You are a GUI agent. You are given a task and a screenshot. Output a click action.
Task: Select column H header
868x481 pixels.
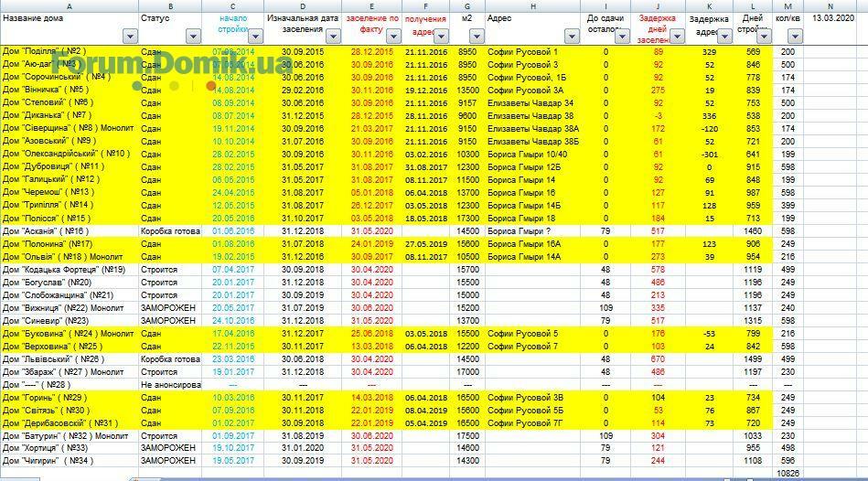532,6
